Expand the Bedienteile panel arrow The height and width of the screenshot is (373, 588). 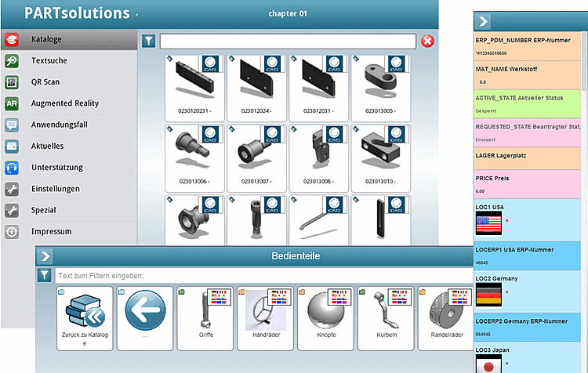pos(45,256)
